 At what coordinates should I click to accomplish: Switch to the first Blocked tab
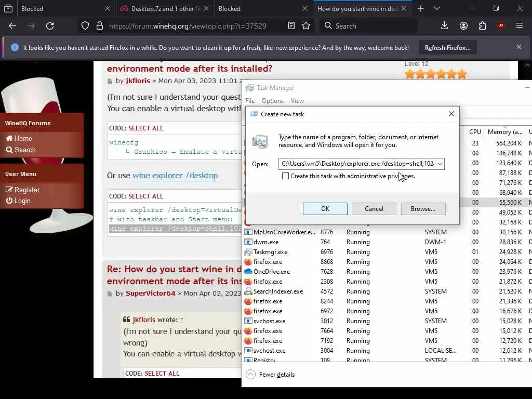(64, 8)
